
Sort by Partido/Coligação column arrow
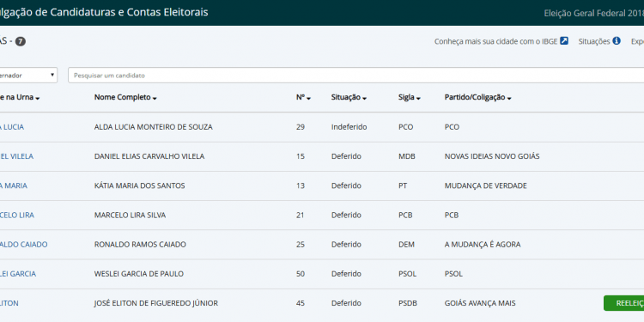pyautogui.click(x=509, y=99)
